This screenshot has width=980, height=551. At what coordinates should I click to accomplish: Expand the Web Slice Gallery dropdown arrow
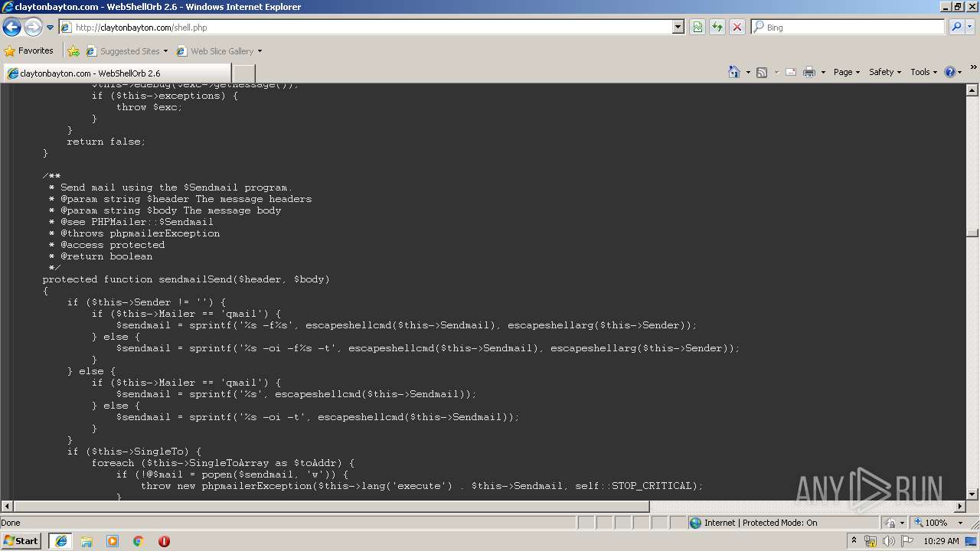click(260, 51)
